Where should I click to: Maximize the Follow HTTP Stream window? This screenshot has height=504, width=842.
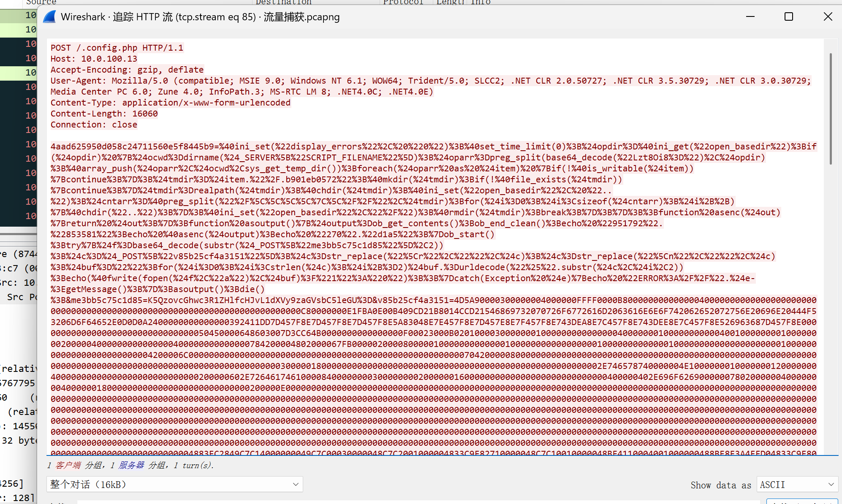[789, 17]
